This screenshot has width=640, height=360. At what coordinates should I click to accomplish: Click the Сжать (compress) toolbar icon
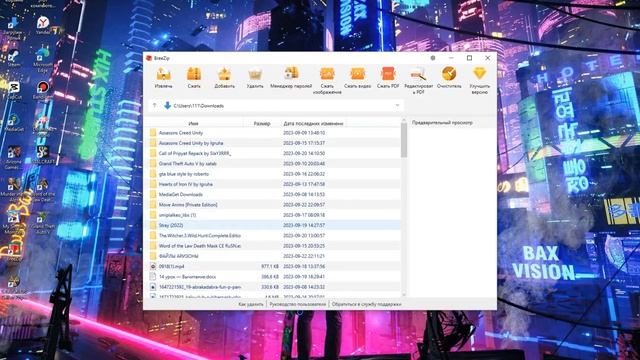click(194, 74)
